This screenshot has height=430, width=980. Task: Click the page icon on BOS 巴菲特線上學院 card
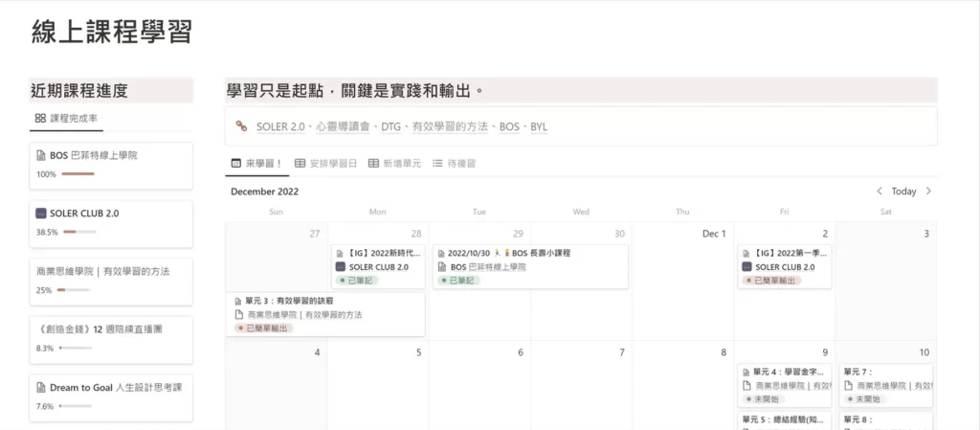[40, 155]
